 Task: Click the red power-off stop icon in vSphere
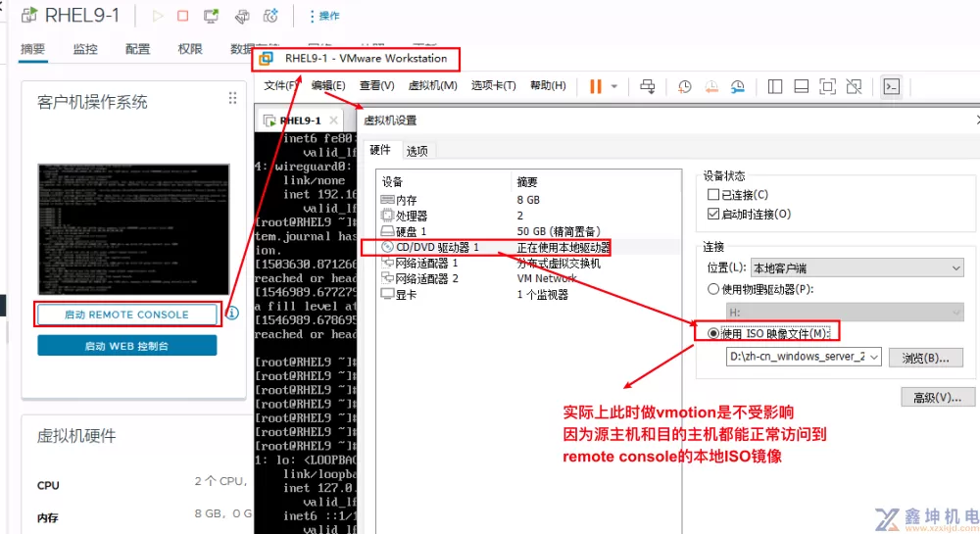182,16
